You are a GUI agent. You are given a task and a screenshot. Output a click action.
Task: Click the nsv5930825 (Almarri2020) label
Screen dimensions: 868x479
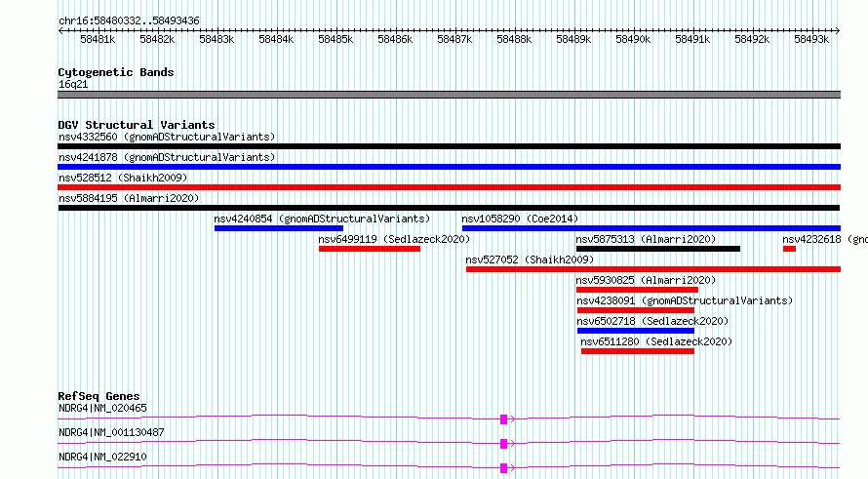646,280
